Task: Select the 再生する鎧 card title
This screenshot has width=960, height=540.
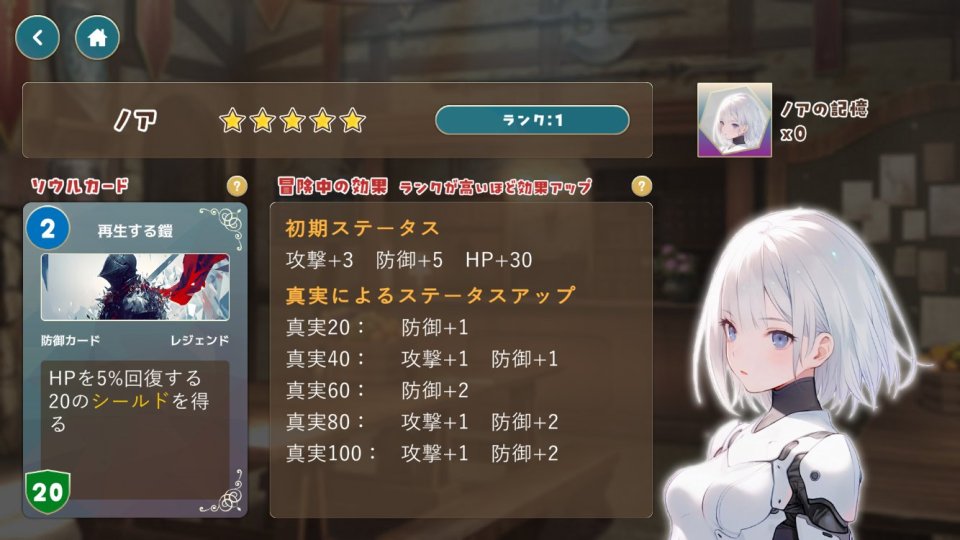Action: [x=135, y=231]
